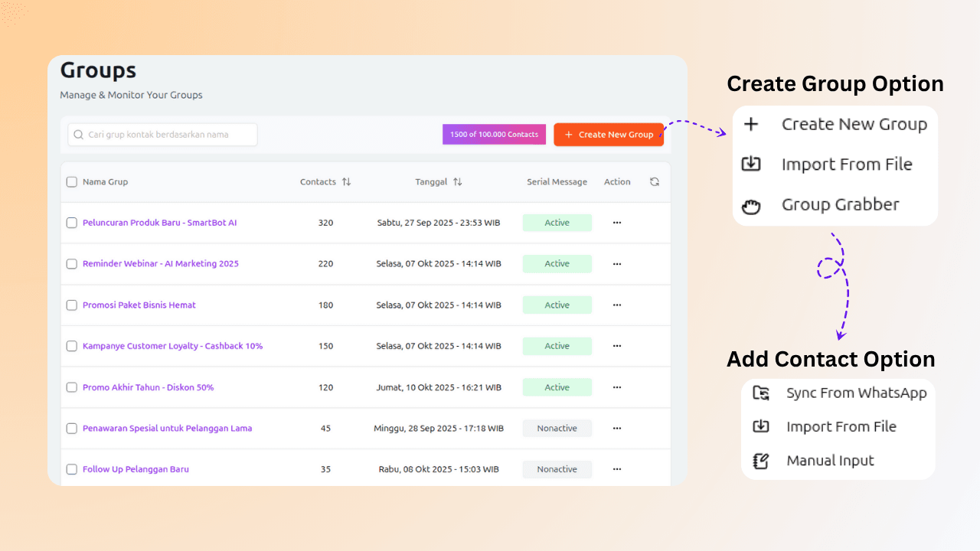The height and width of the screenshot is (551, 980).
Task: Click the Import From File download icon under Create Group
Action: [751, 164]
